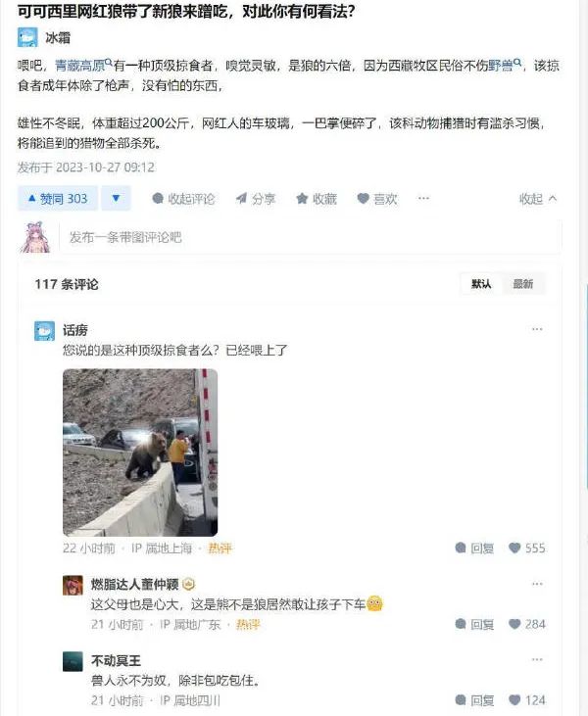Focus the 发布一条带图评论吧 comment box
Screen dimensions: 588x716
[310, 237]
